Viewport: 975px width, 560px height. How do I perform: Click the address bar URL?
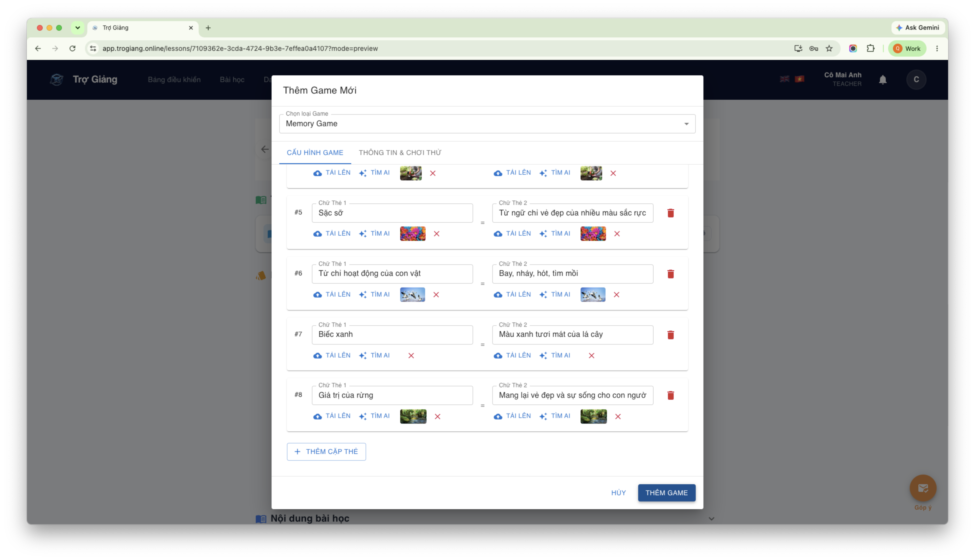pos(240,48)
